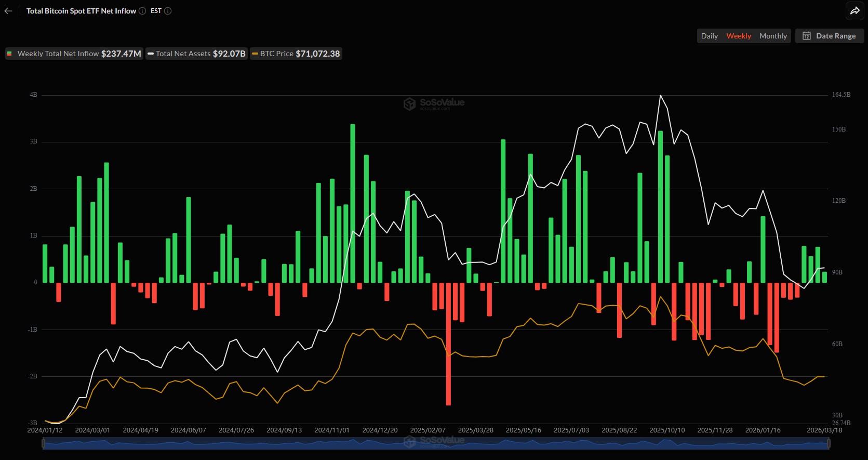
Task: Click the Weekly Total Net Inflow legend color icon
Action: pos(9,54)
